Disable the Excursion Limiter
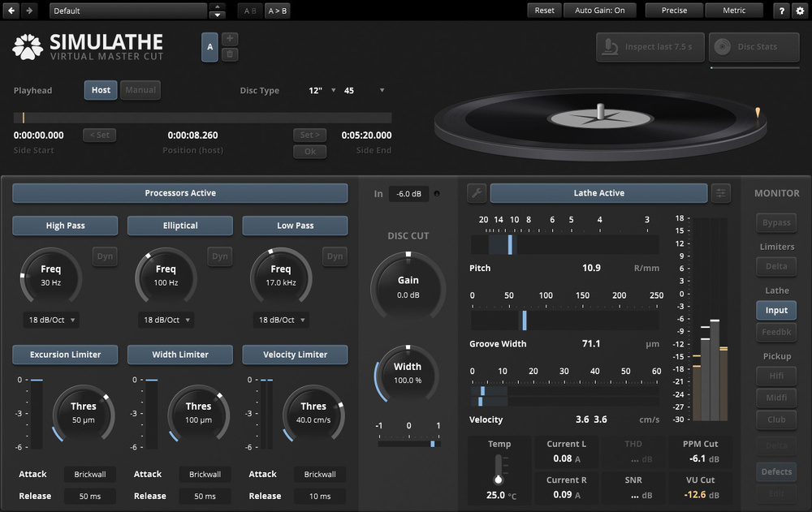 (65, 355)
